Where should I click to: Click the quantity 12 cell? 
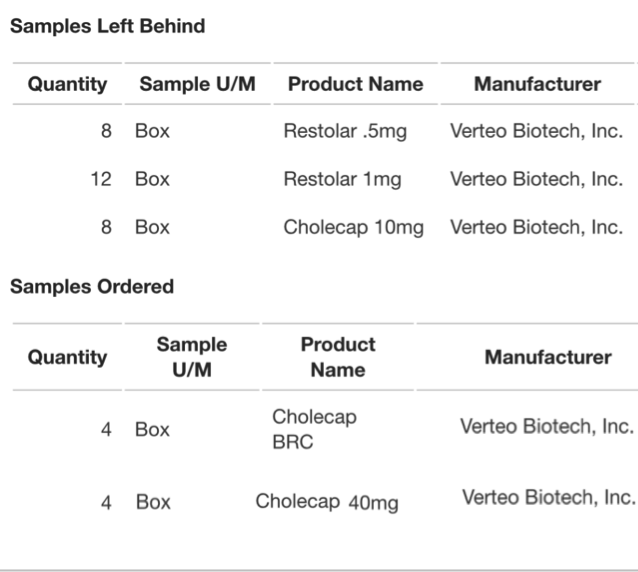[100, 180]
